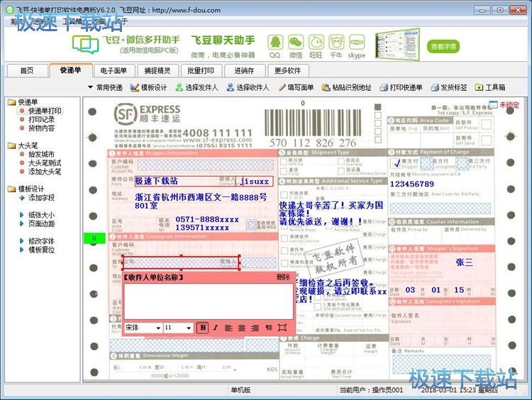This screenshot has height=400, width=532.
Task: Open the 旺旺 icon
Action: click(316, 43)
